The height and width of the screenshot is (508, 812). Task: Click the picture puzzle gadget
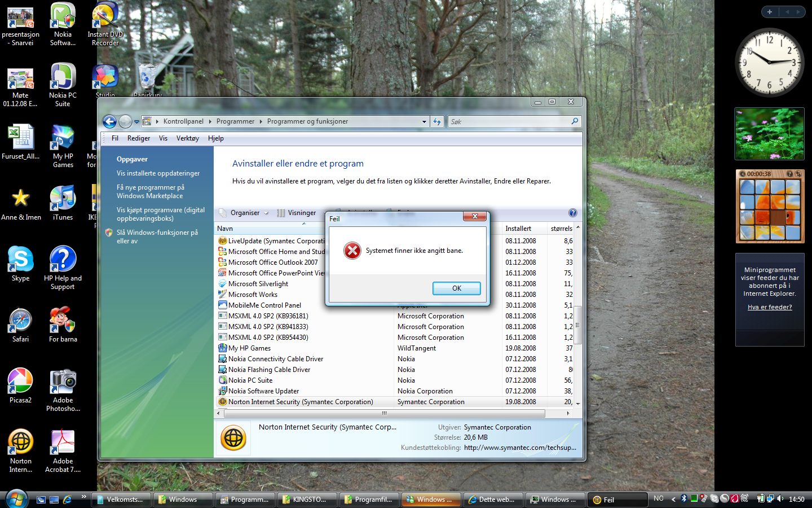click(770, 207)
